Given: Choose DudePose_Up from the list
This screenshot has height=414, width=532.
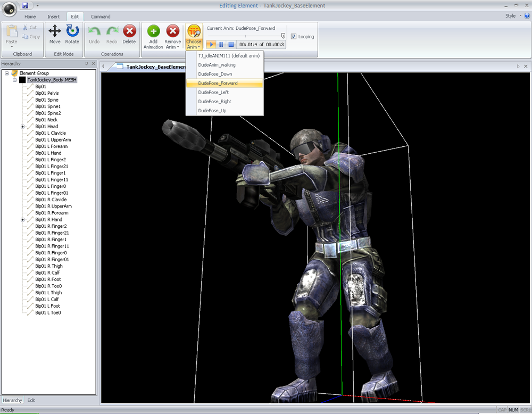Looking at the screenshot, I should tap(225, 111).
